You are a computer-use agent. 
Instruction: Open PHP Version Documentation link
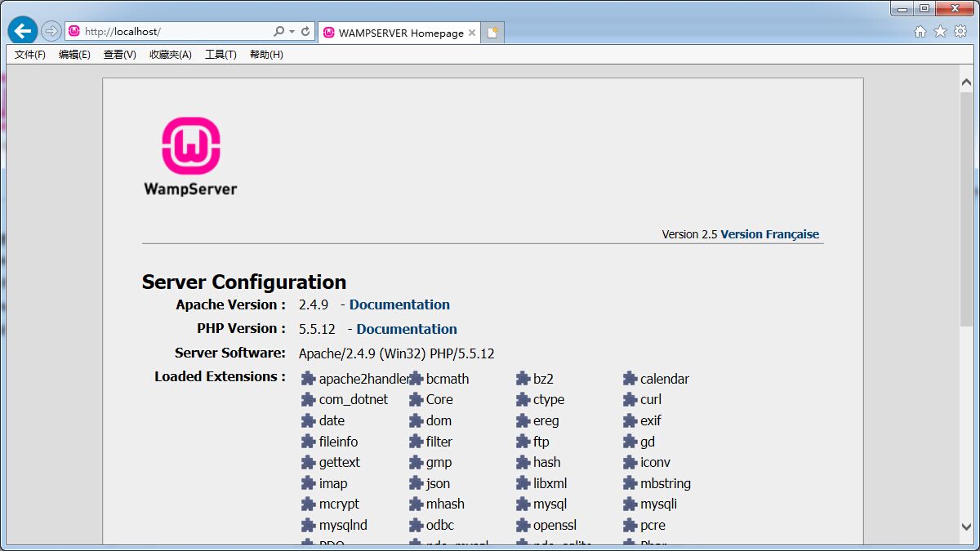pyautogui.click(x=407, y=329)
